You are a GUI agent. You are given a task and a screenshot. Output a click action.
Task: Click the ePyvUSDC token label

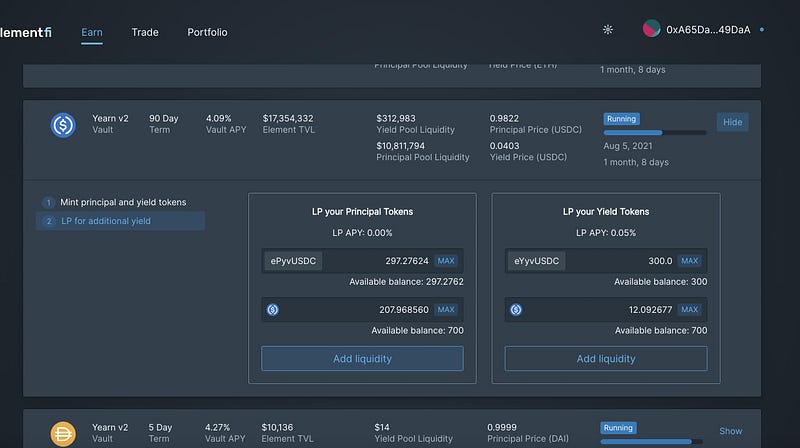(x=293, y=261)
